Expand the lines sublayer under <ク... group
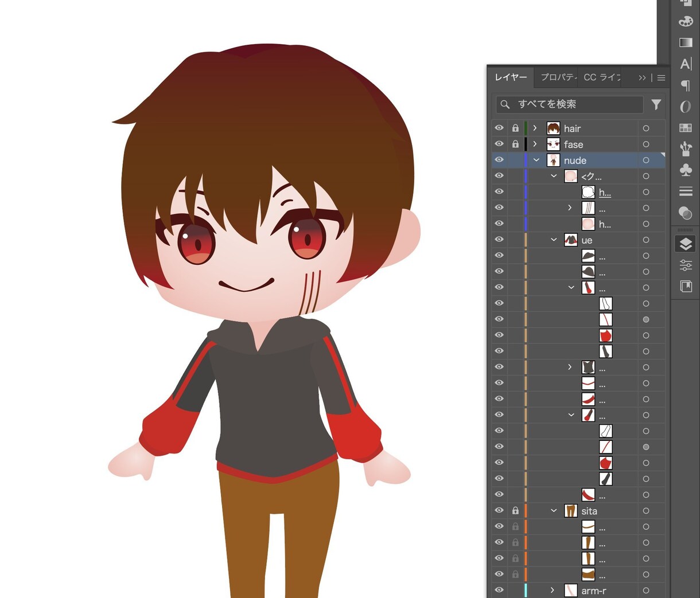 tap(570, 208)
